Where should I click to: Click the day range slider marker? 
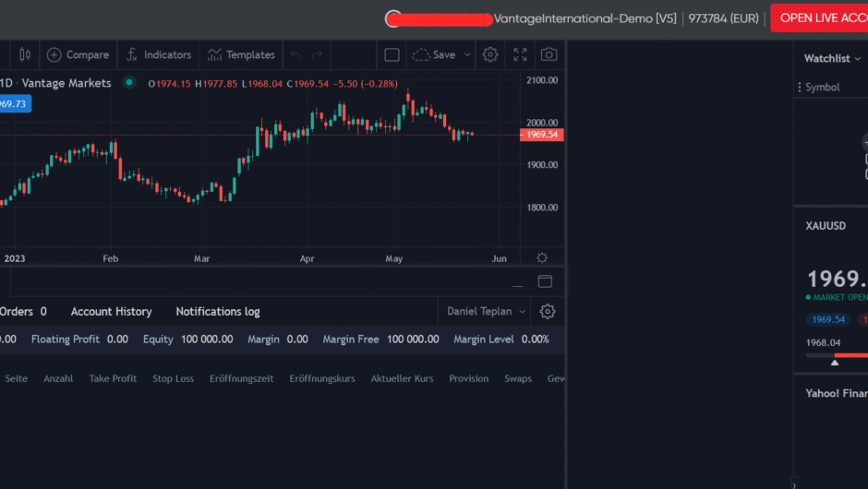click(834, 363)
